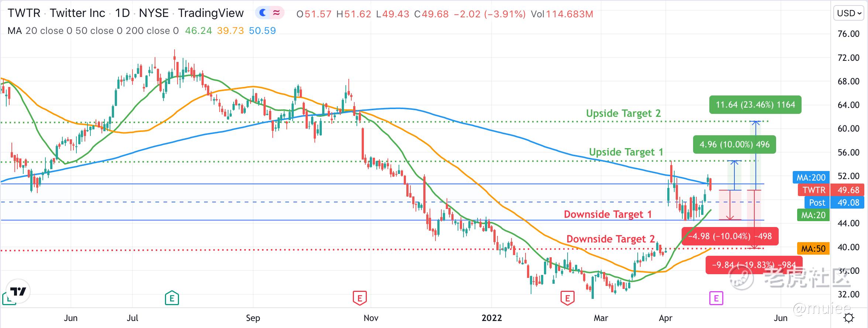Click the 64.00 price scale label
The width and height of the screenshot is (868, 328).
coord(849,105)
